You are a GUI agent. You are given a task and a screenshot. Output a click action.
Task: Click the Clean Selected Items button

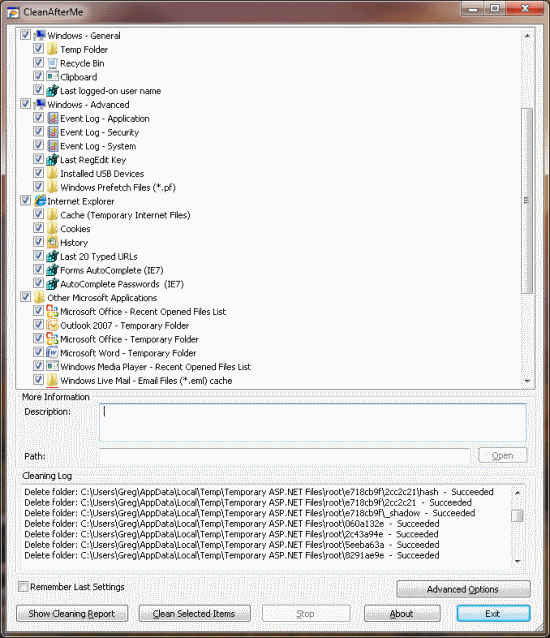(194, 613)
